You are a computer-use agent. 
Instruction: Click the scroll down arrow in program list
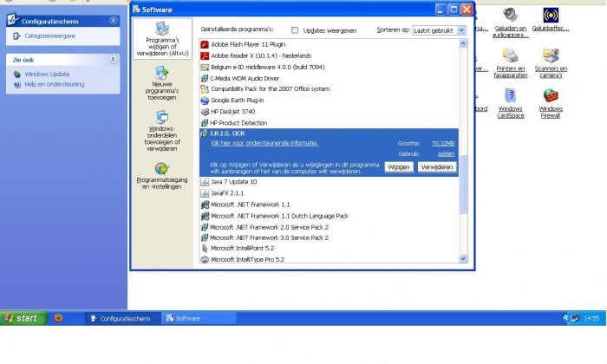click(x=463, y=258)
